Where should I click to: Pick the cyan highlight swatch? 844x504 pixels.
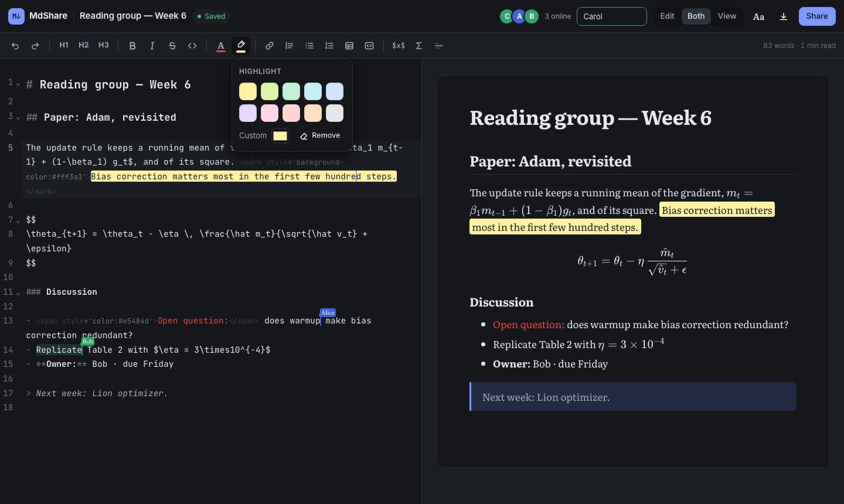pos(313,91)
